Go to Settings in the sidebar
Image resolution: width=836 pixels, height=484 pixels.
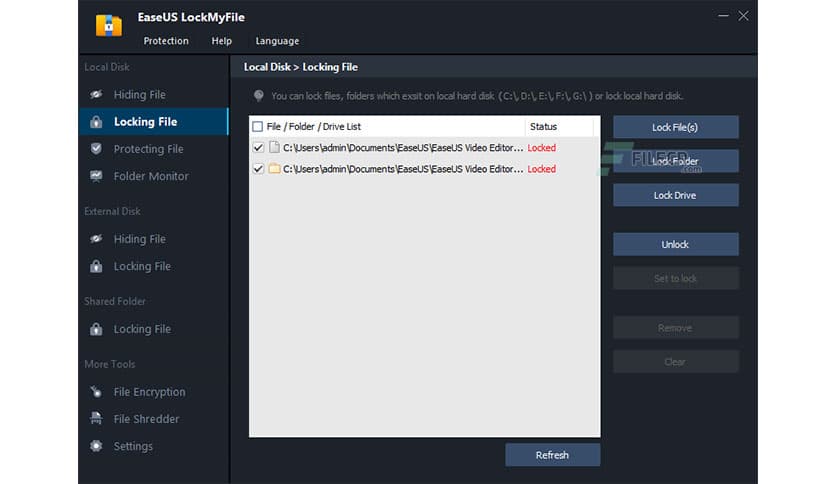tap(154, 446)
